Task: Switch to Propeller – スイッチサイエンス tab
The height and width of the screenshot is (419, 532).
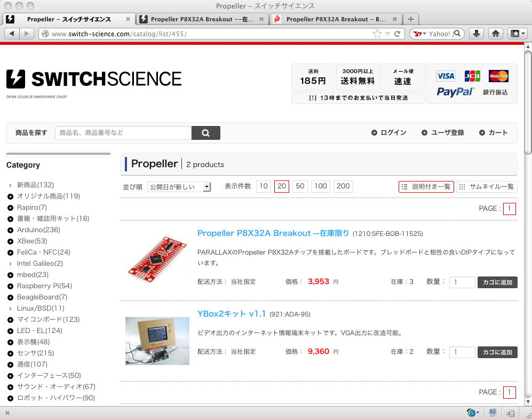Action: (x=69, y=19)
